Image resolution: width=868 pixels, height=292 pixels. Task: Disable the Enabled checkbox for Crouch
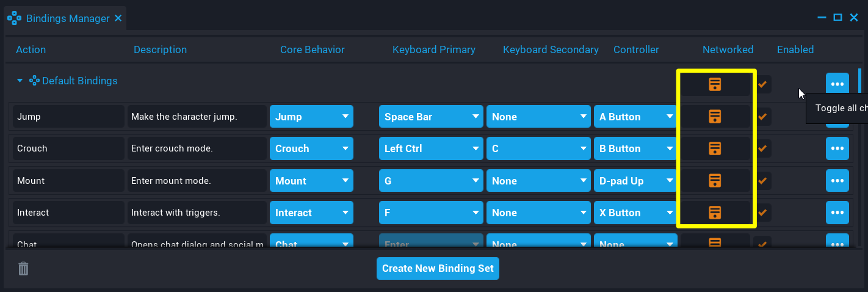pos(762,148)
